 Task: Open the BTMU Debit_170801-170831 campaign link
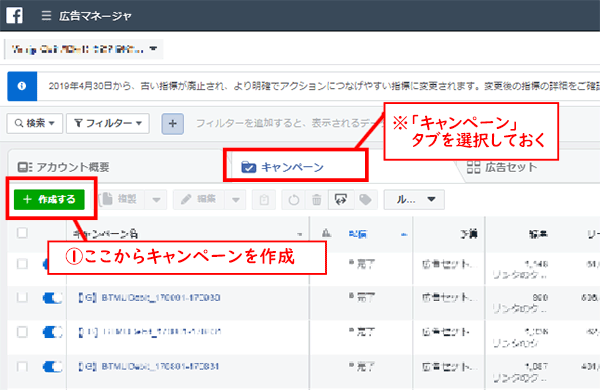(148, 367)
